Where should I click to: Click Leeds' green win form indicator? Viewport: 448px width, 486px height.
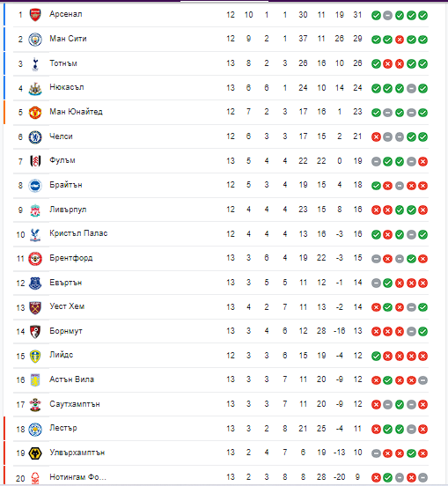[x=376, y=356]
